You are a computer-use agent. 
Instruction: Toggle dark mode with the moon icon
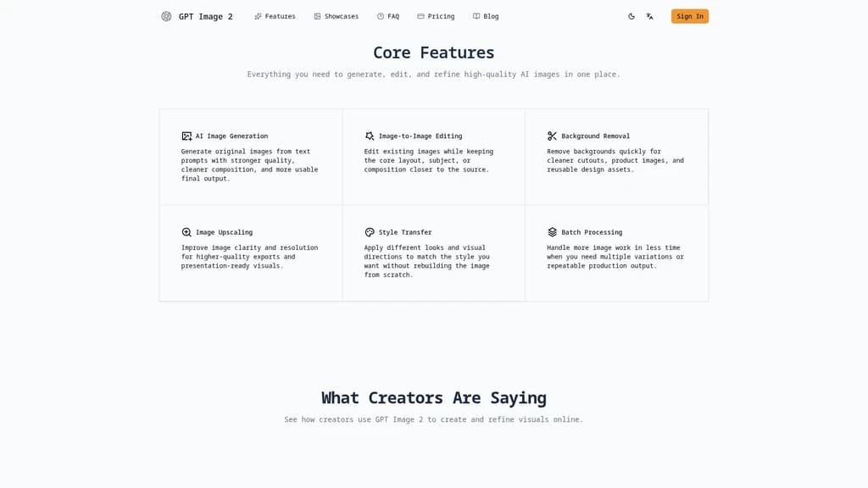point(631,17)
